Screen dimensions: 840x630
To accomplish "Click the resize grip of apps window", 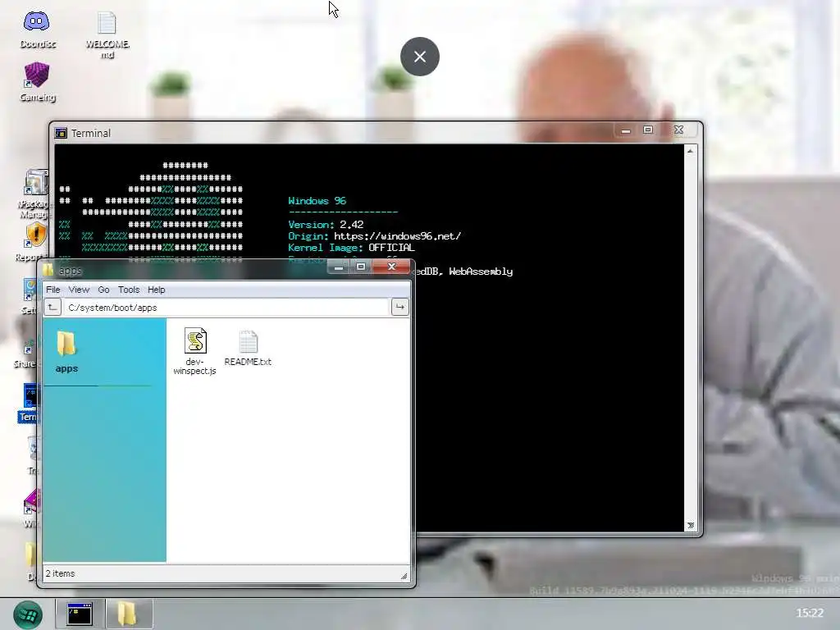I will [x=404, y=576].
